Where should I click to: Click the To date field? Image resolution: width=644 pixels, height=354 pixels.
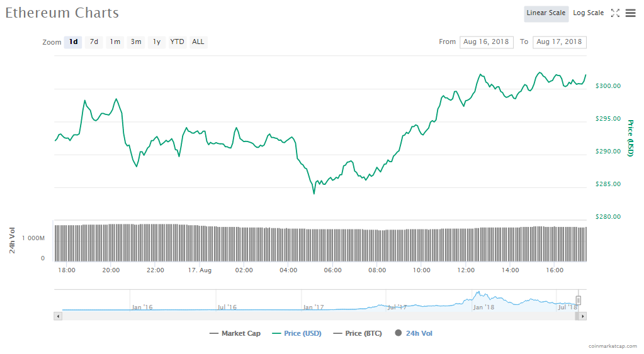(559, 42)
